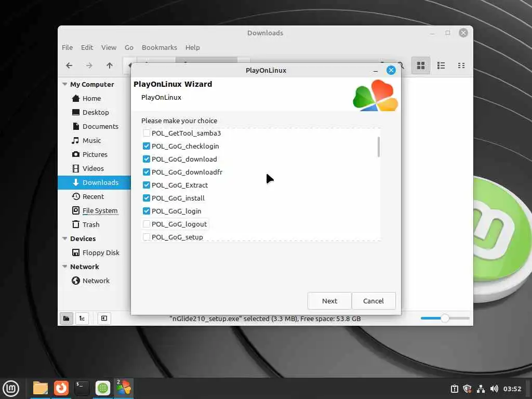Viewport: 532px width, 399px height.
Task: Close the Downloads window
Action: click(463, 33)
